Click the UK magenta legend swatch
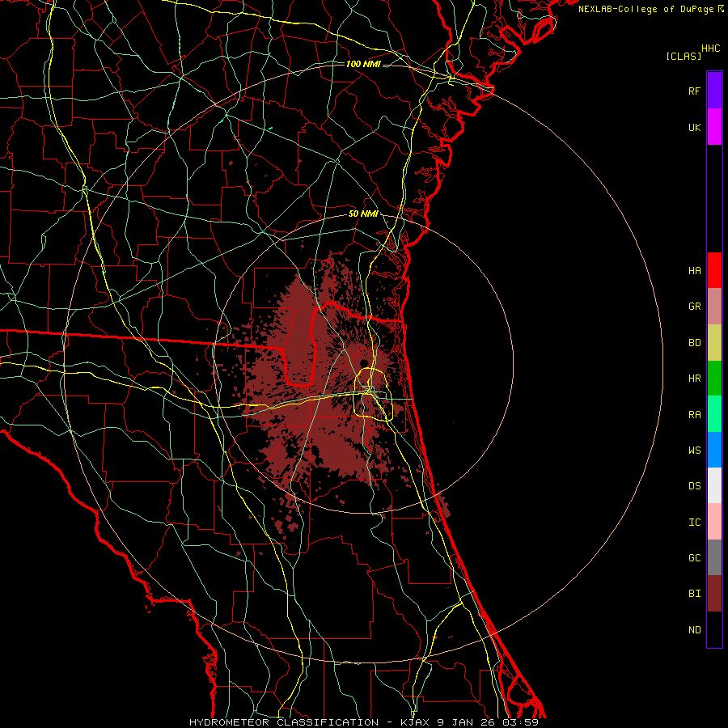This screenshot has height=728, width=728. pos(714,127)
